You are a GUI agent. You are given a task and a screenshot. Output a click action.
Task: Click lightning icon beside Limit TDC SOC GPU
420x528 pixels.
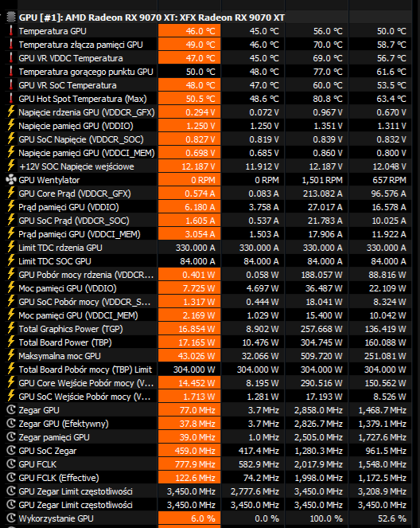11,261
